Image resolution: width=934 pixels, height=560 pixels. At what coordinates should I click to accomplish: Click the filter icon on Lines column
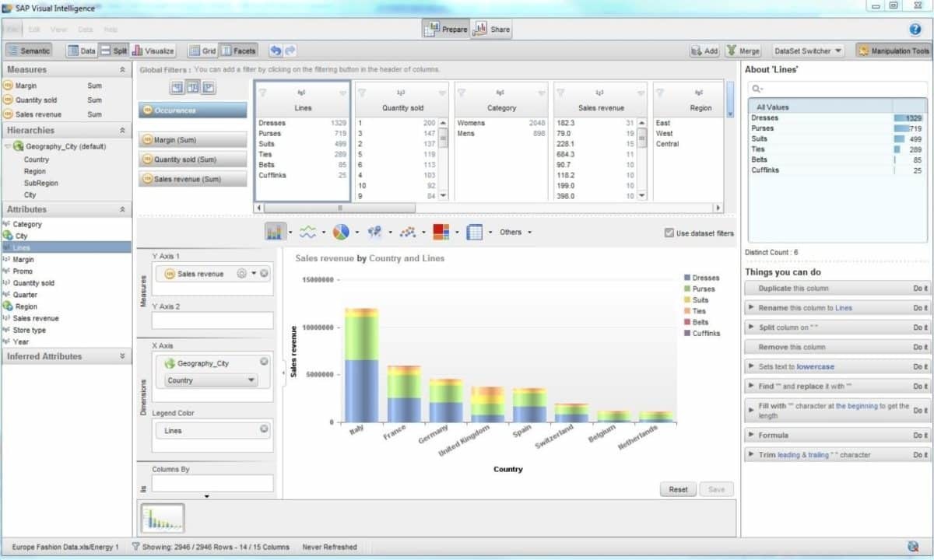pos(262,93)
